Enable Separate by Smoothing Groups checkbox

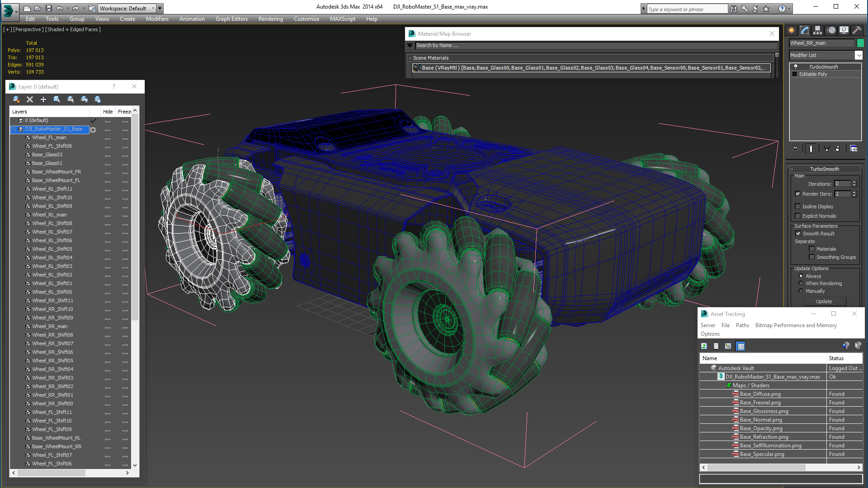[811, 257]
